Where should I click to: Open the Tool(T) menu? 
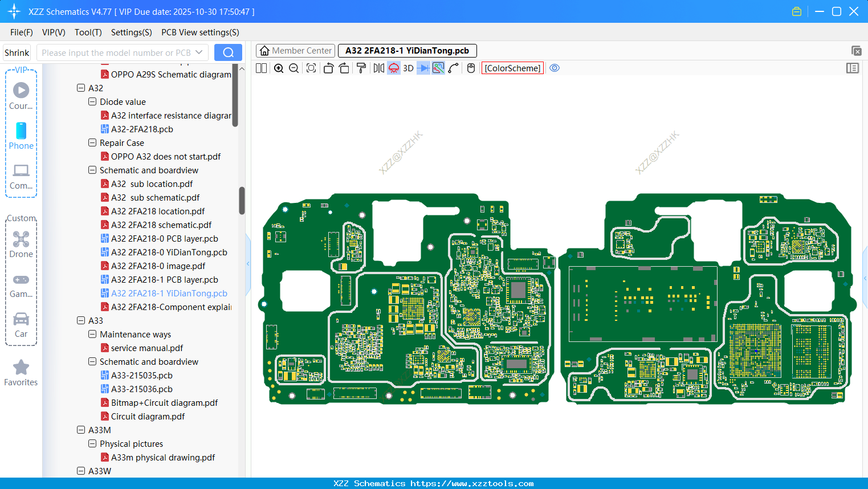point(88,32)
